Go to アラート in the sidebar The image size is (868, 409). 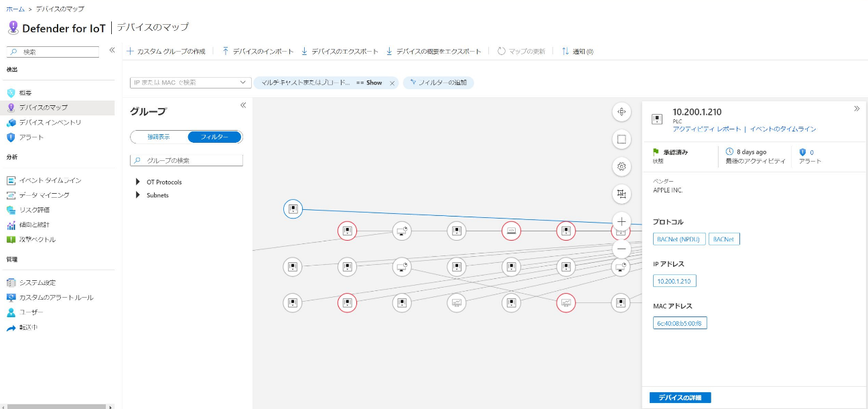(31, 137)
